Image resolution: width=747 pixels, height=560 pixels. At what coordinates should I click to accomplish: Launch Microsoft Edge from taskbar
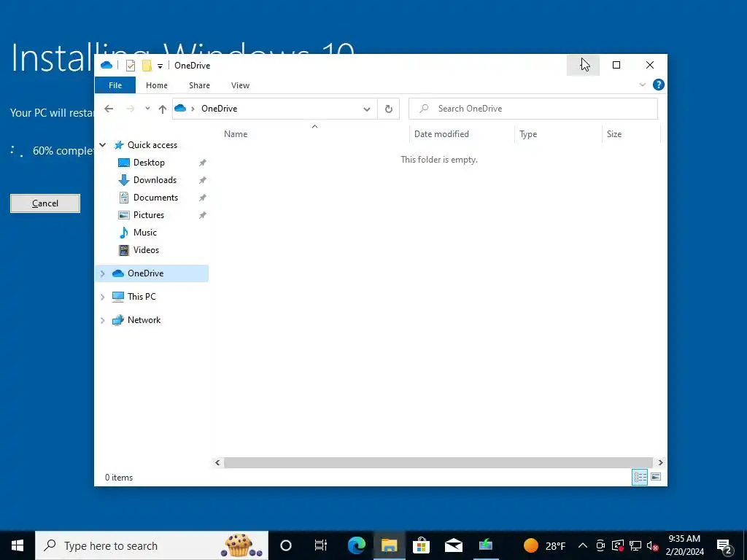tap(356, 545)
